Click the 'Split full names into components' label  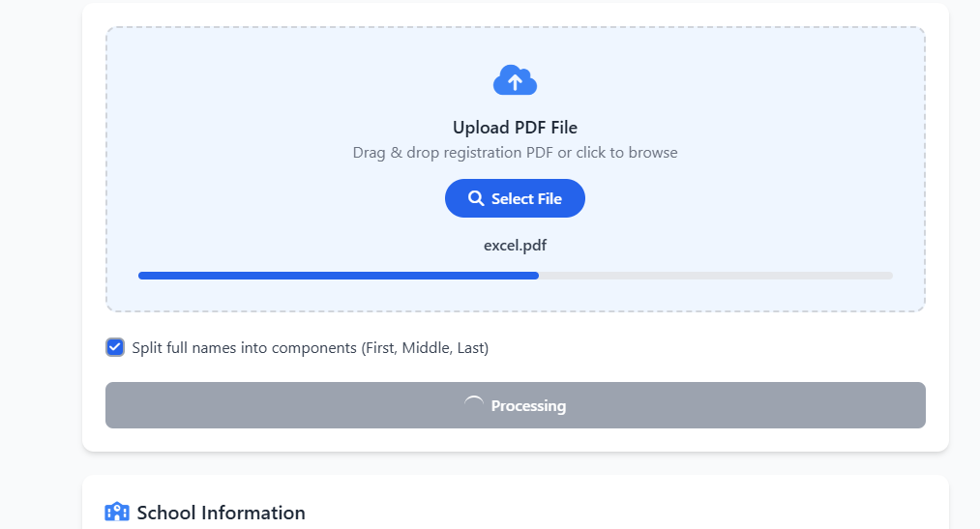(x=245, y=348)
